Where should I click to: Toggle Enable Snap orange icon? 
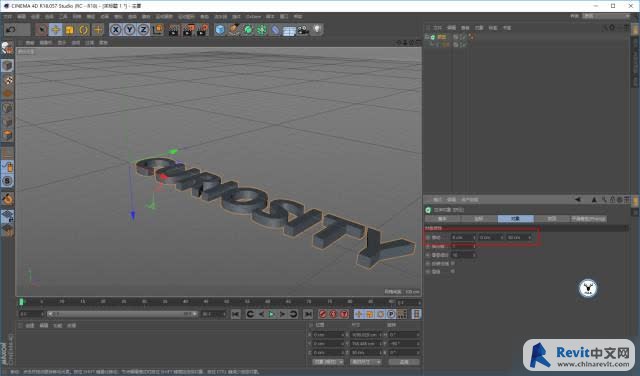pyautogui.click(x=7, y=199)
